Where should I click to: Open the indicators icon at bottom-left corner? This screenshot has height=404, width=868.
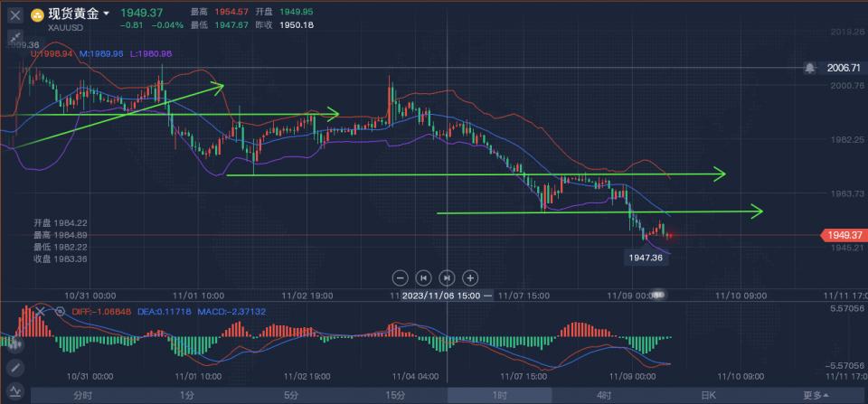pyautogui.click(x=15, y=390)
